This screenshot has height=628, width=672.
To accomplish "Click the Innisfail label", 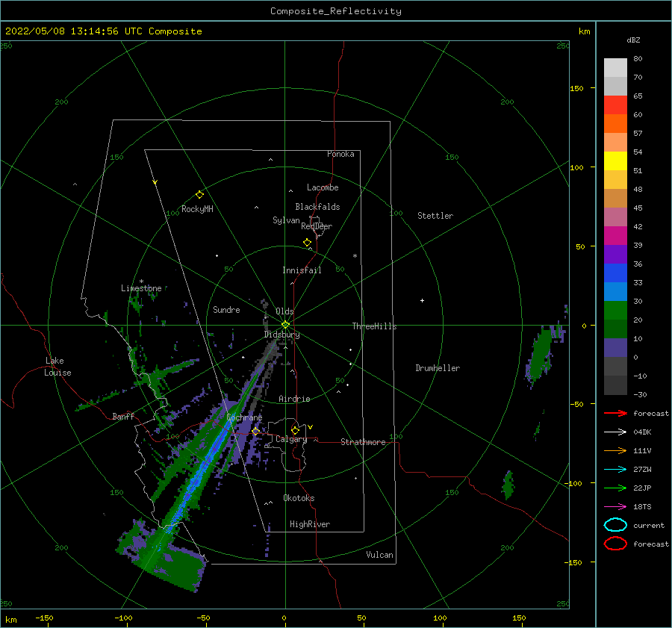I will pos(302,270).
